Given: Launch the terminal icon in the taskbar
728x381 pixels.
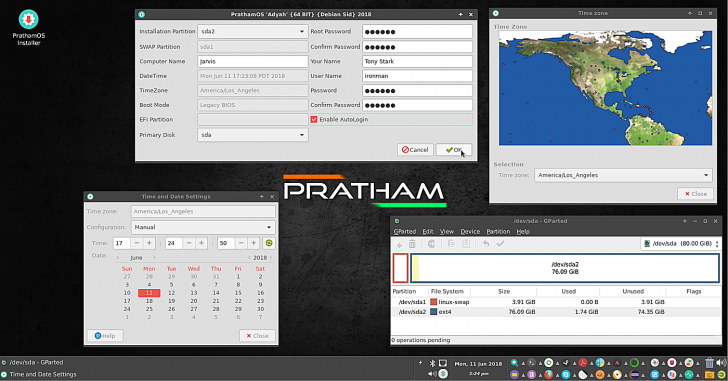Looking at the screenshot, I should click(x=531, y=363).
